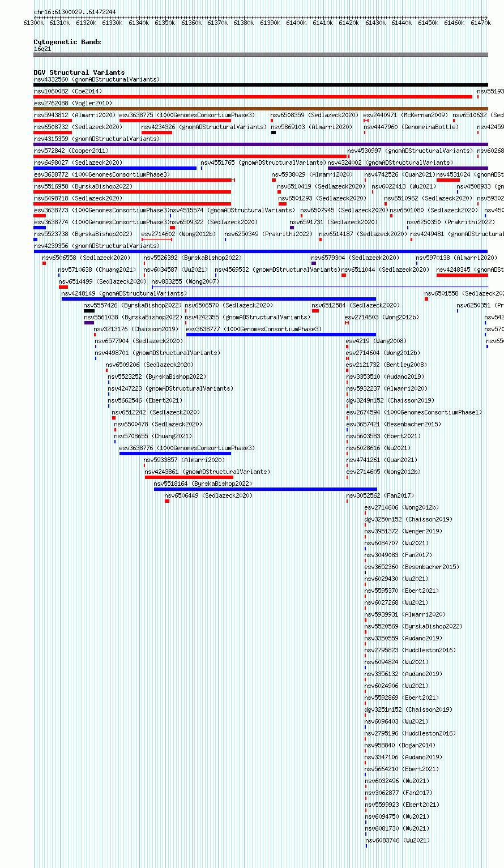
Task: Open the DGV Structural Variants track title
Action: 79,72
